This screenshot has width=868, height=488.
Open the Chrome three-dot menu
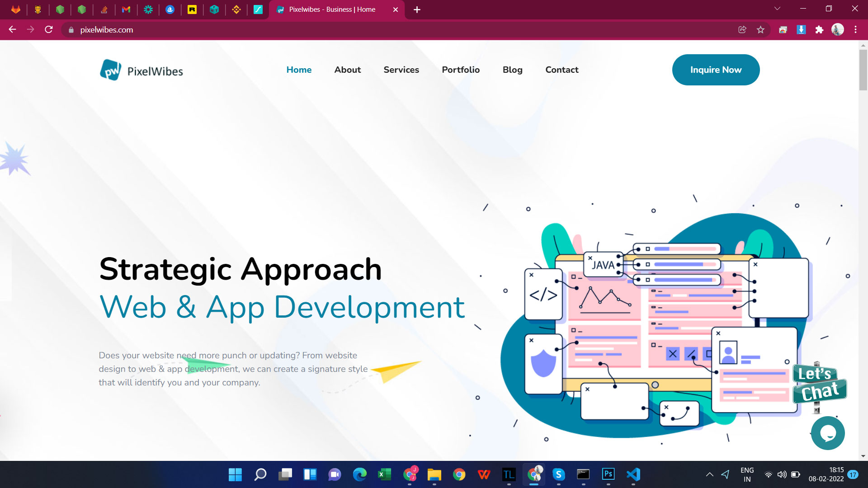tap(855, 30)
